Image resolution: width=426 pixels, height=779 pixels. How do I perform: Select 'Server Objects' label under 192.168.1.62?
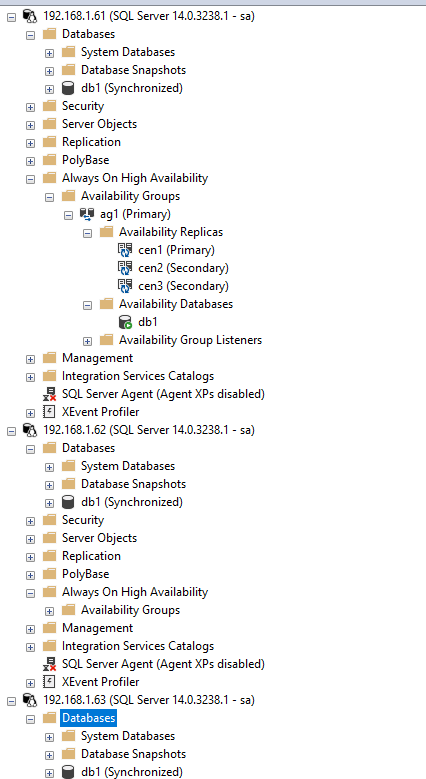tap(99, 538)
